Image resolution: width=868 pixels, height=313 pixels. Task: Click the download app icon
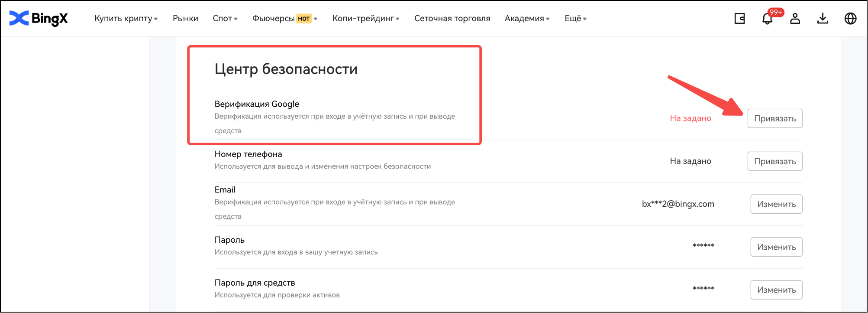tap(823, 19)
